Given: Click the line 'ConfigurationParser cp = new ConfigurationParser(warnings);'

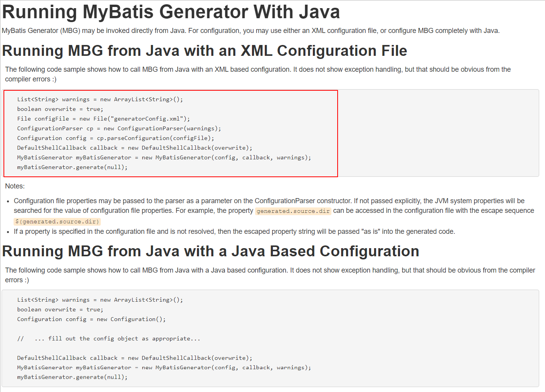Looking at the screenshot, I should (119, 128).
